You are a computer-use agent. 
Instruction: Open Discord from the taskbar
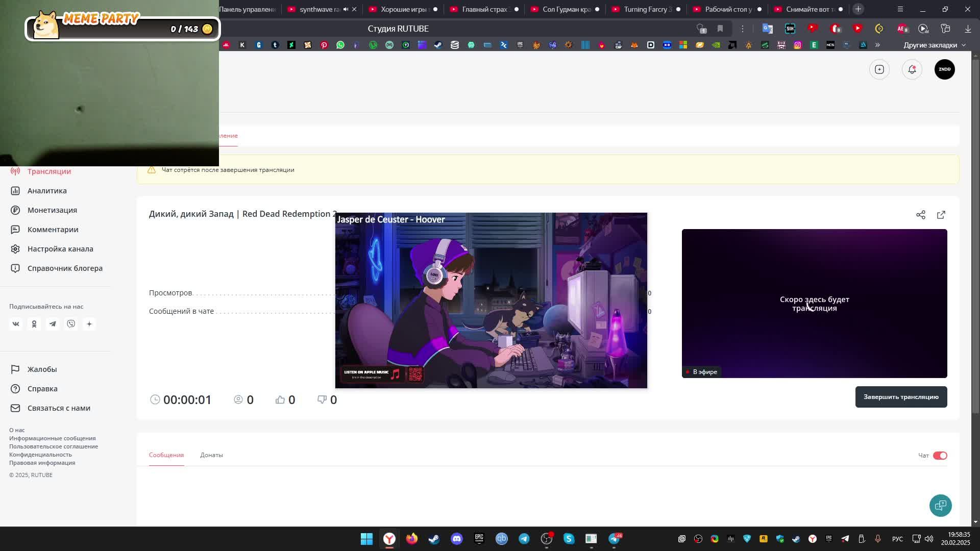pyautogui.click(x=456, y=539)
